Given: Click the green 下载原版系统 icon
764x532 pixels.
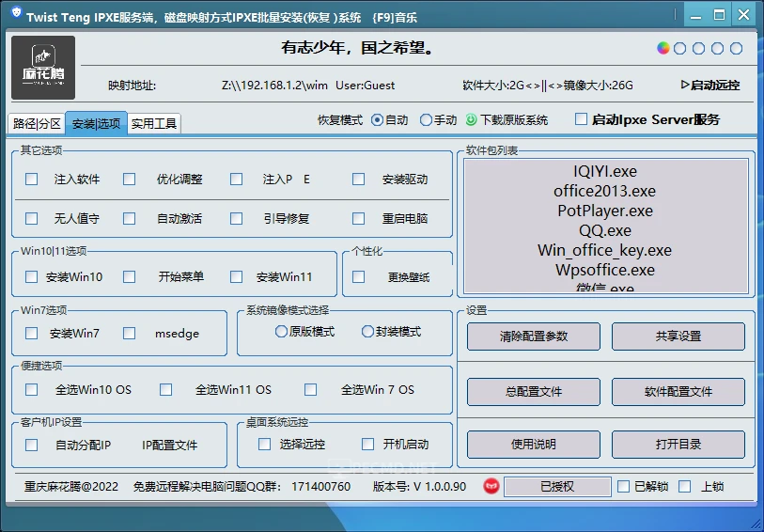Looking at the screenshot, I should click(x=471, y=120).
